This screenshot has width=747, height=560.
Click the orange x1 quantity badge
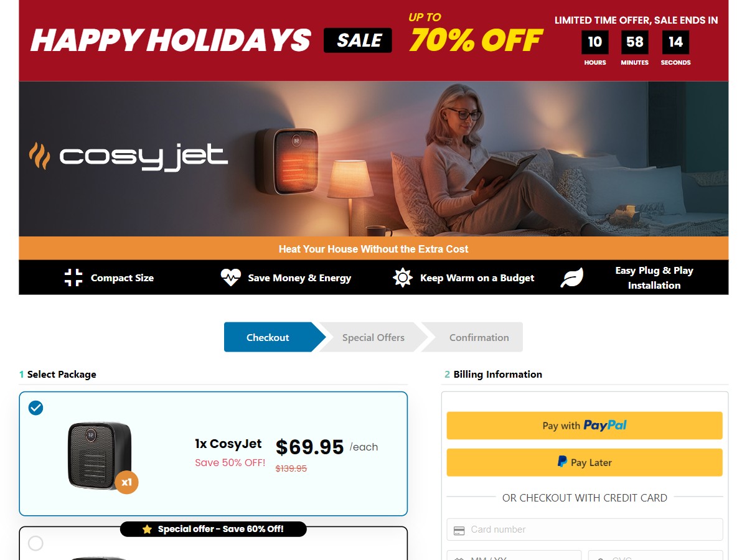point(126,482)
